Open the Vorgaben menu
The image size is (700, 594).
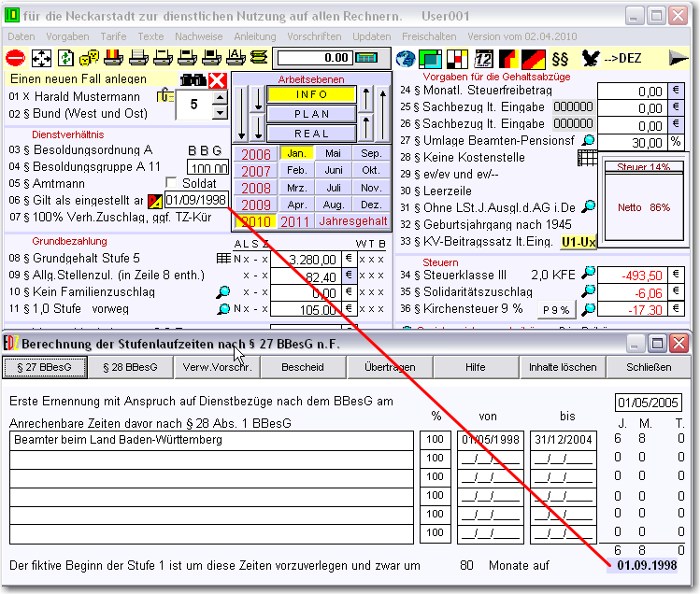click(67, 36)
